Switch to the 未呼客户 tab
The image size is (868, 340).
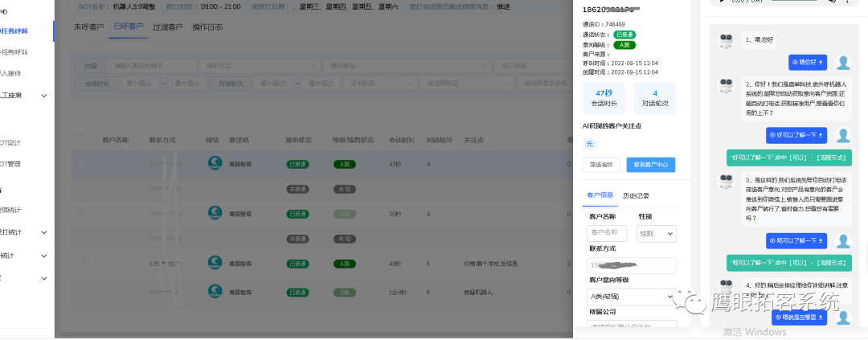(88, 27)
